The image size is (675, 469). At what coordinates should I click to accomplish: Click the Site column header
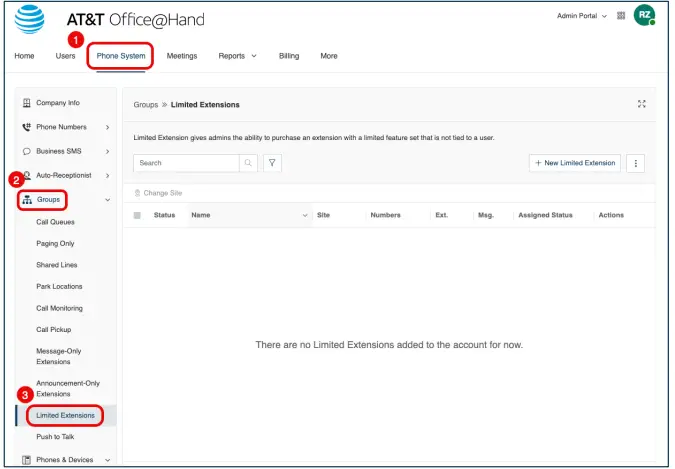[323, 215]
